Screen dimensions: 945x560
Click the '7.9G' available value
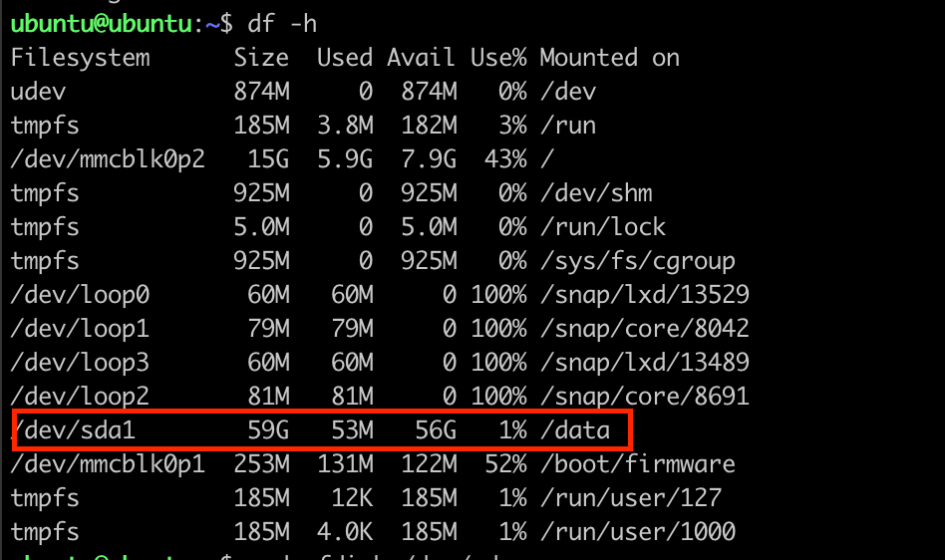pyautogui.click(x=429, y=159)
